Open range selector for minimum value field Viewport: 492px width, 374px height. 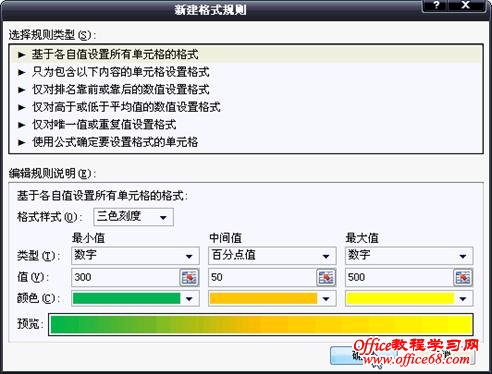point(189,277)
